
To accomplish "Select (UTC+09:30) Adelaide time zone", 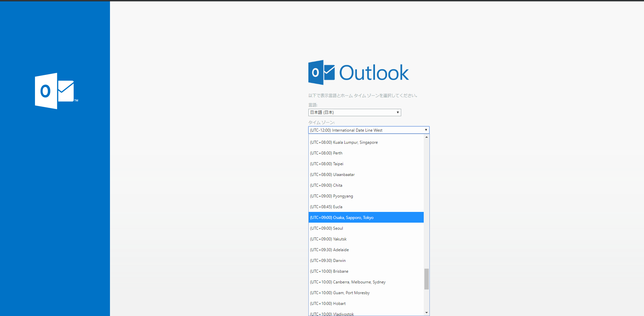I will 366,250.
